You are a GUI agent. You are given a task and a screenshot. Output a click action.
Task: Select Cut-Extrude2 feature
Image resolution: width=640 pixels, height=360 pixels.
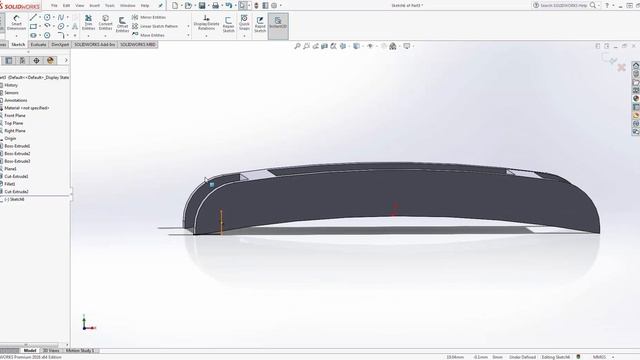(x=16, y=192)
